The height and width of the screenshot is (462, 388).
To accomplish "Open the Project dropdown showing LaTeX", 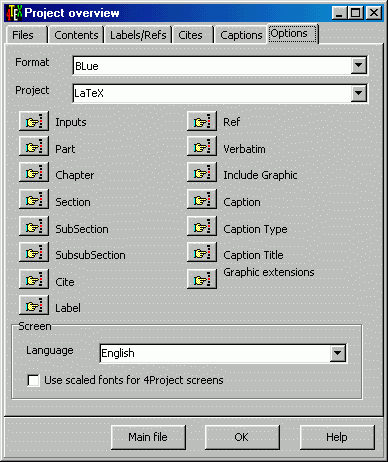I will tap(359, 93).
